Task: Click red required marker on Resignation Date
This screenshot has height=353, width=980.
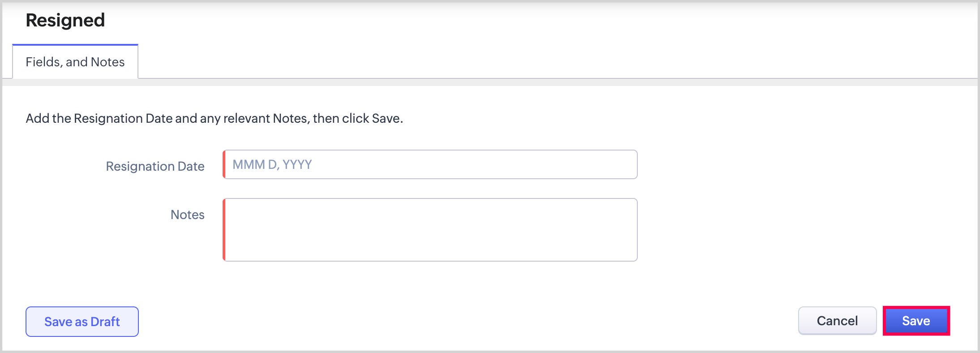Action: pos(224,164)
